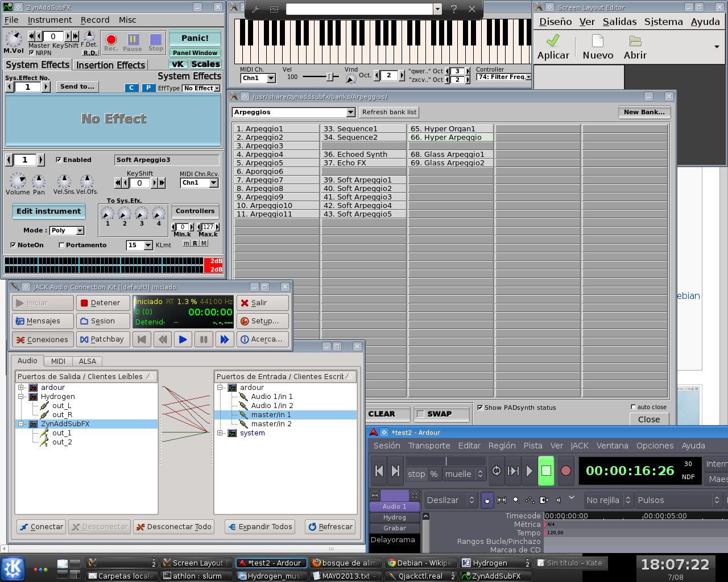Select the time stretch tool in Ardour
This screenshot has width=728, height=582.
(x=544, y=500)
